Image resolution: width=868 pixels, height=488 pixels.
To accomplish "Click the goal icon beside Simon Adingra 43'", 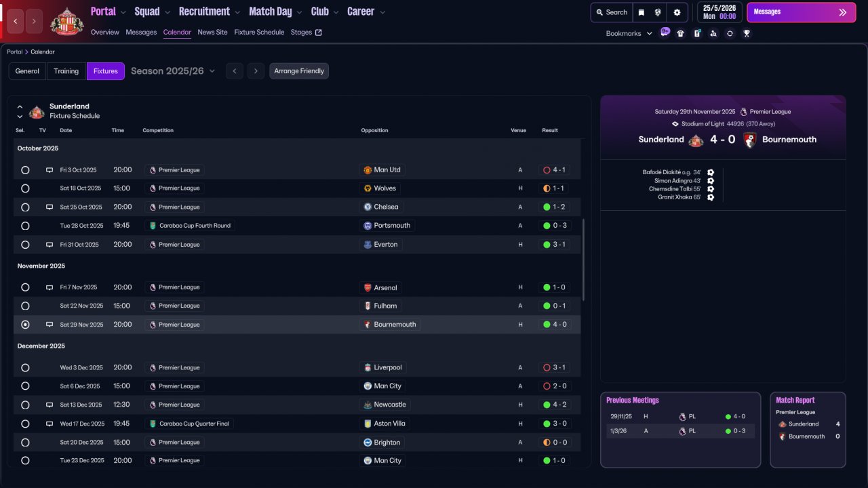I will click(711, 181).
